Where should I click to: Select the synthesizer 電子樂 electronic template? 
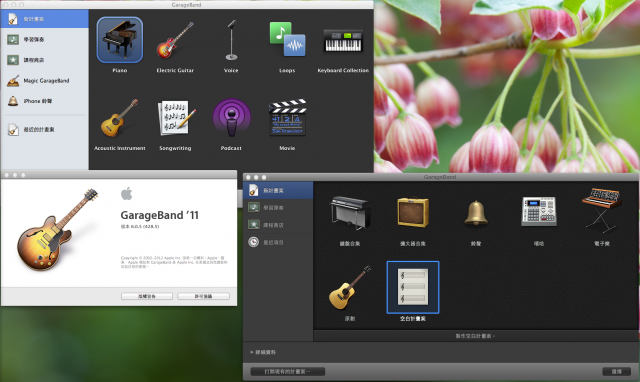pyautogui.click(x=602, y=210)
